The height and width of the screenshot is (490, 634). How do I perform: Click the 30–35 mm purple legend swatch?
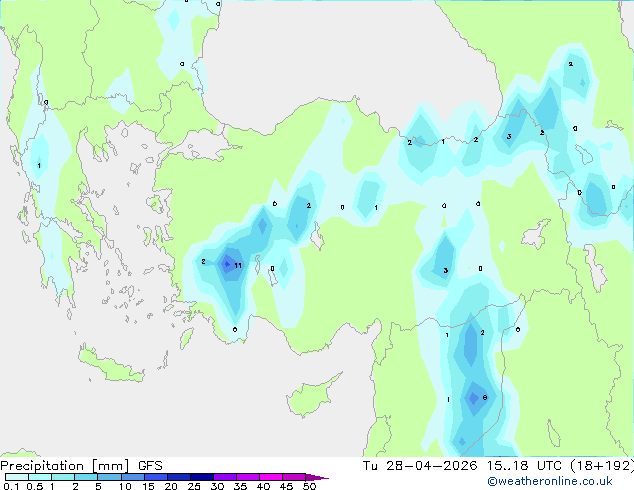pos(225,477)
